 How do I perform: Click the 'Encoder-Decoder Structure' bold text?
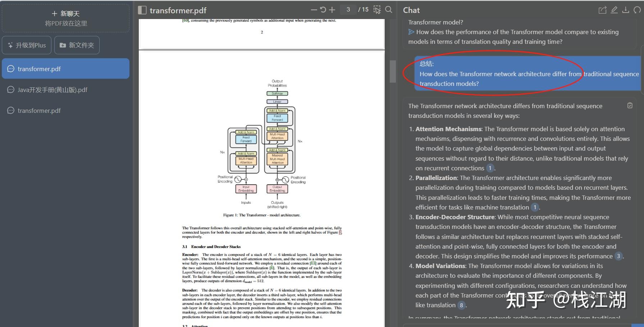[455, 217]
